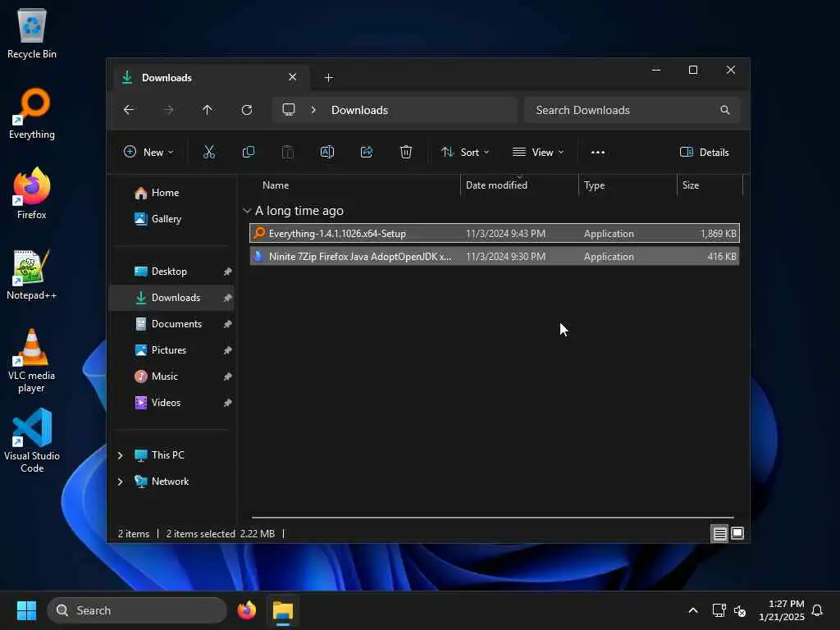This screenshot has height=630, width=840.
Task: Click the Copy icon in toolbar
Action: click(248, 152)
